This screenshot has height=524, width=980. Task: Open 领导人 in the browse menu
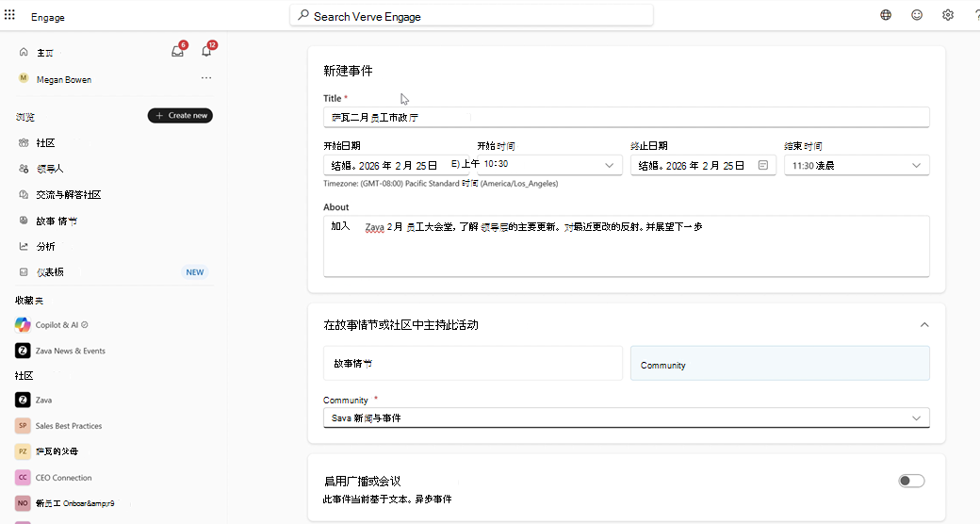tap(50, 169)
